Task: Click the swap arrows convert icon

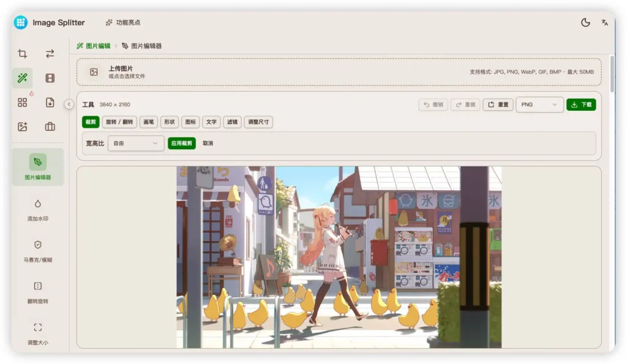Action: click(50, 54)
